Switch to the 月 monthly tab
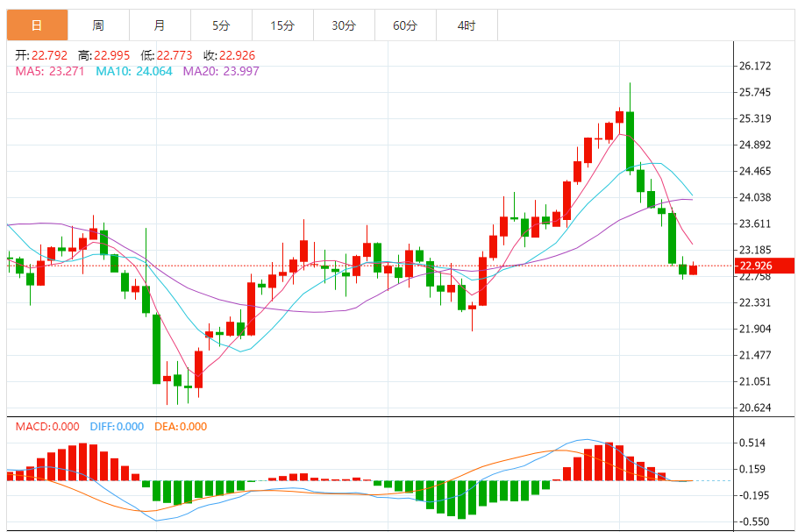Screen dimensions: 798x532 (x=160, y=25)
